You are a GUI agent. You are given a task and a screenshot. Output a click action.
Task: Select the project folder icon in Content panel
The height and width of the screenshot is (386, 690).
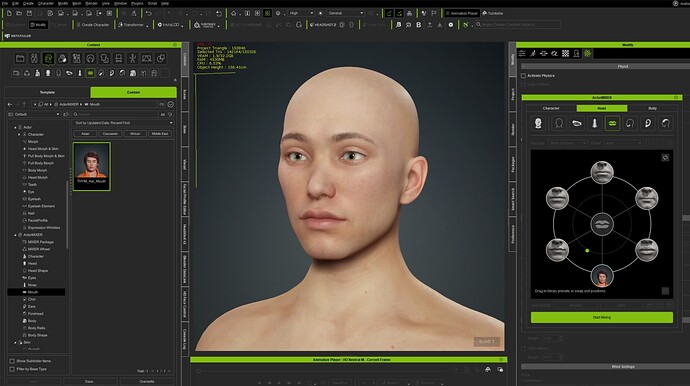(x=20, y=58)
